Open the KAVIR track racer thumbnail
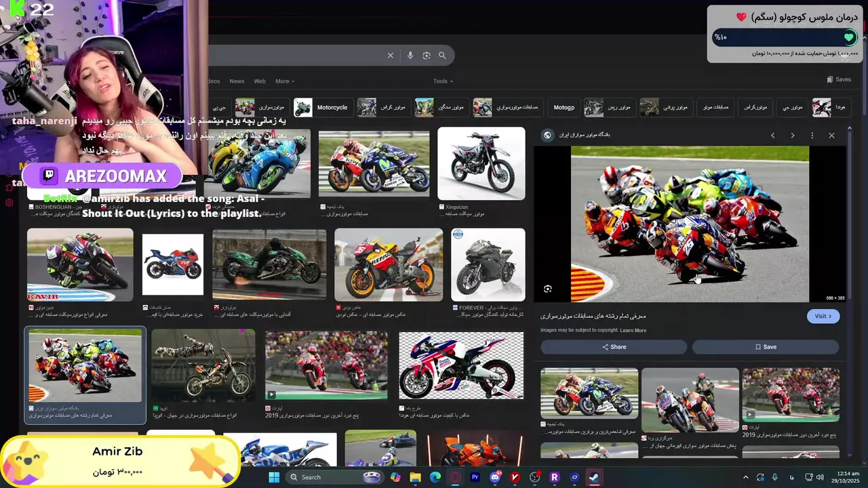The width and height of the screenshot is (868, 488). coord(80,265)
